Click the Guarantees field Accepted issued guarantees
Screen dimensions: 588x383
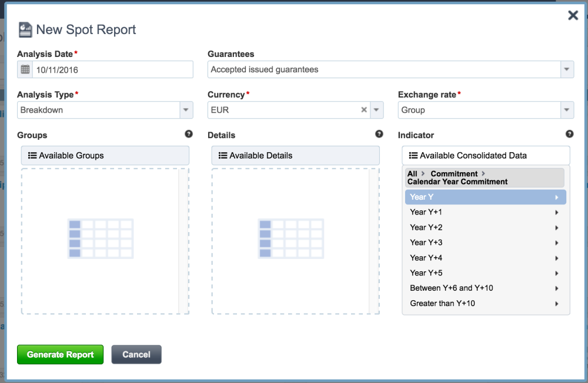coord(384,69)
